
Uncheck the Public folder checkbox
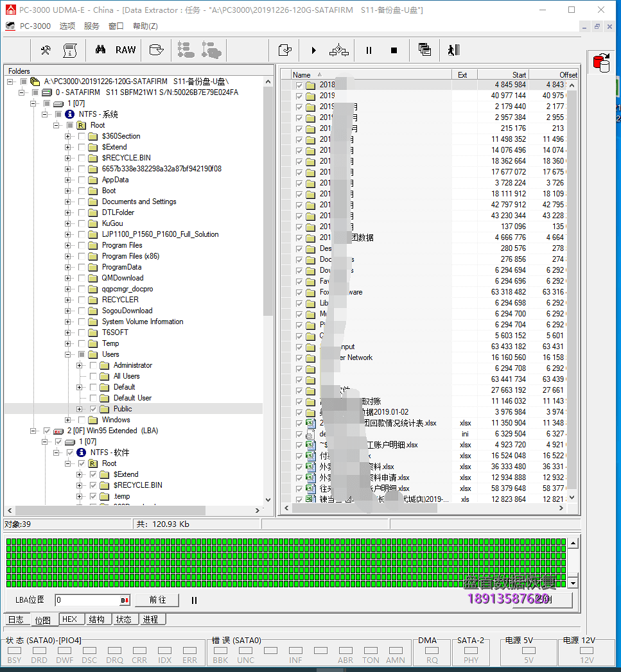[x=93, y=409]
